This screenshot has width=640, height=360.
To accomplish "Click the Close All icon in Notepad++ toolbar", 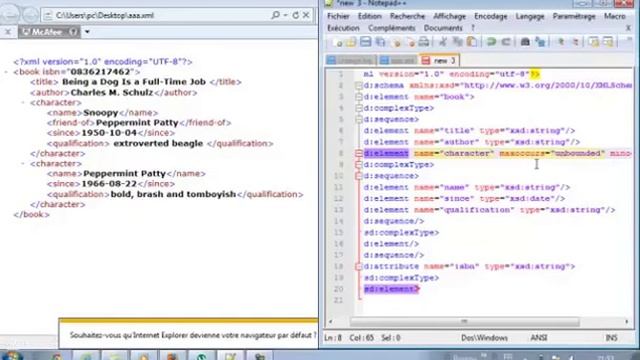I will click(x=410, y=42).
